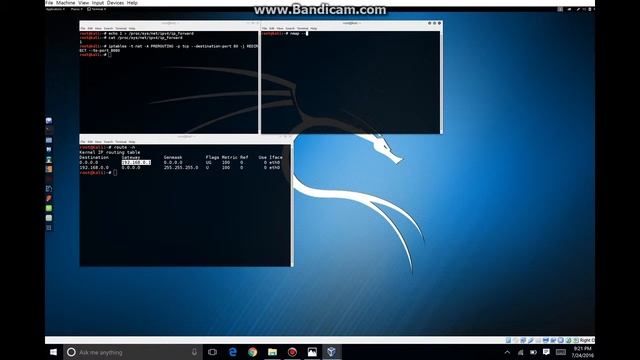Screen dimensions: 640x360
Task: Open Terminal menu in nmap terminal
Action: pos(302,29)
